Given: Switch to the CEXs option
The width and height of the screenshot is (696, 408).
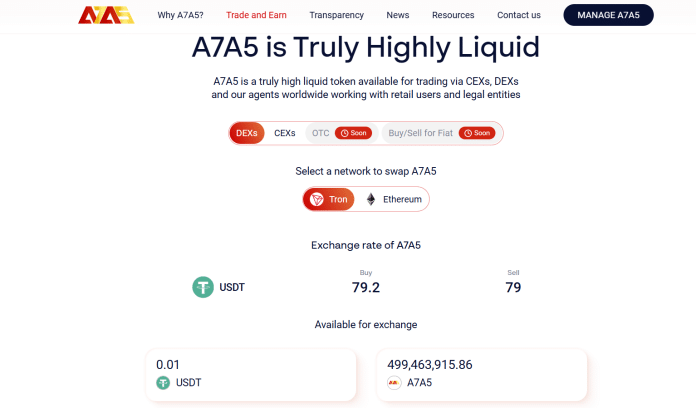Looking at the screenshot, I should (285, 133).
